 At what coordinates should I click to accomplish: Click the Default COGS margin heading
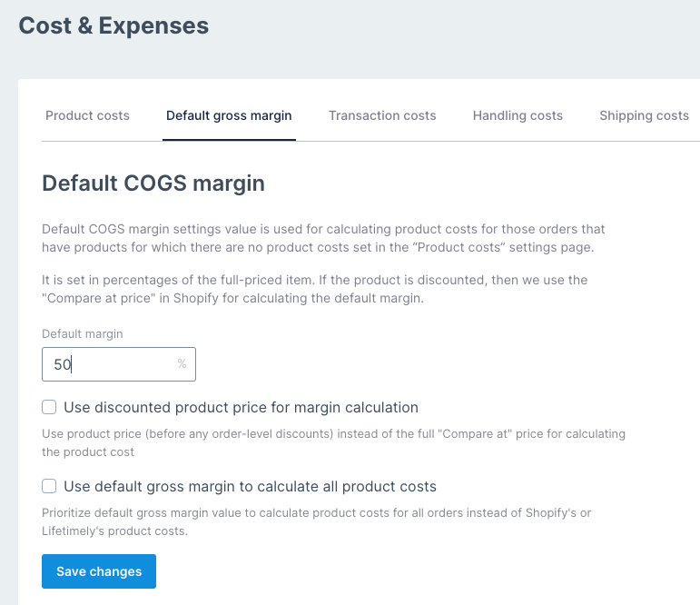[x=153, y=183]
